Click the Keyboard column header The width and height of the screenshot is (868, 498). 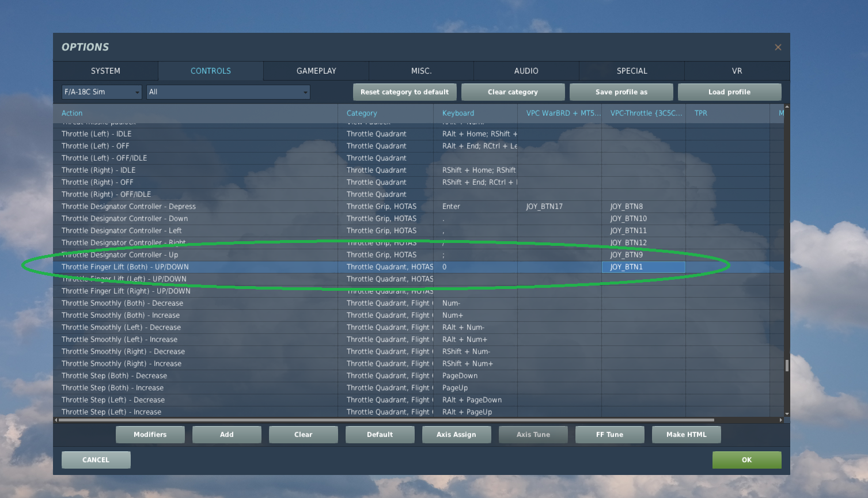(x=475, y=113)
